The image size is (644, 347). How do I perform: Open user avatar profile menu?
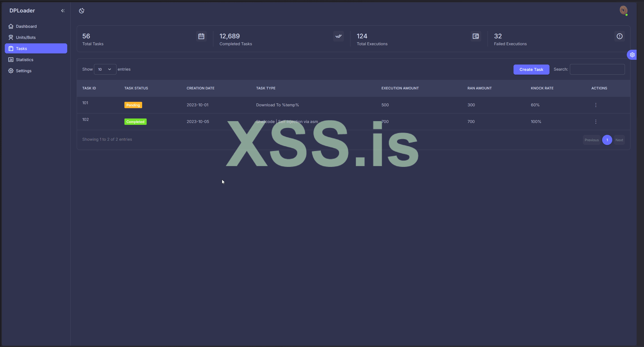pyautogui.click(x=623, y=11)
